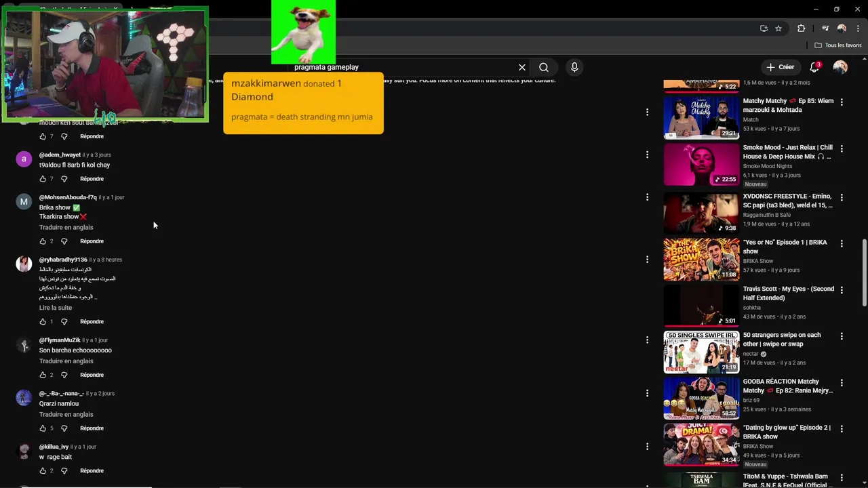Screen dimensions: 868x488
Task: Dislike killua_ivy's comment
Action: pyautogui.click(x=64, y=471)
